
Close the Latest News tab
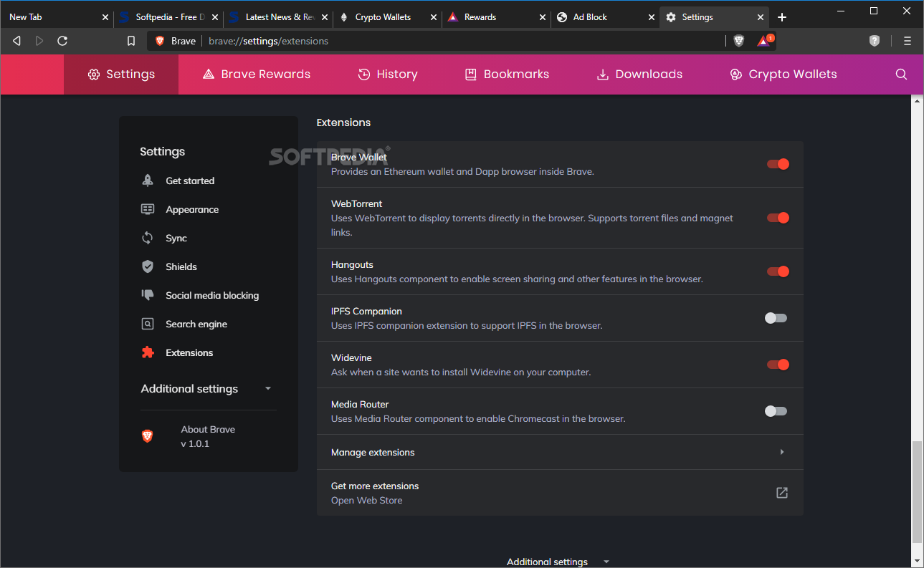click(x=325, y=17)
